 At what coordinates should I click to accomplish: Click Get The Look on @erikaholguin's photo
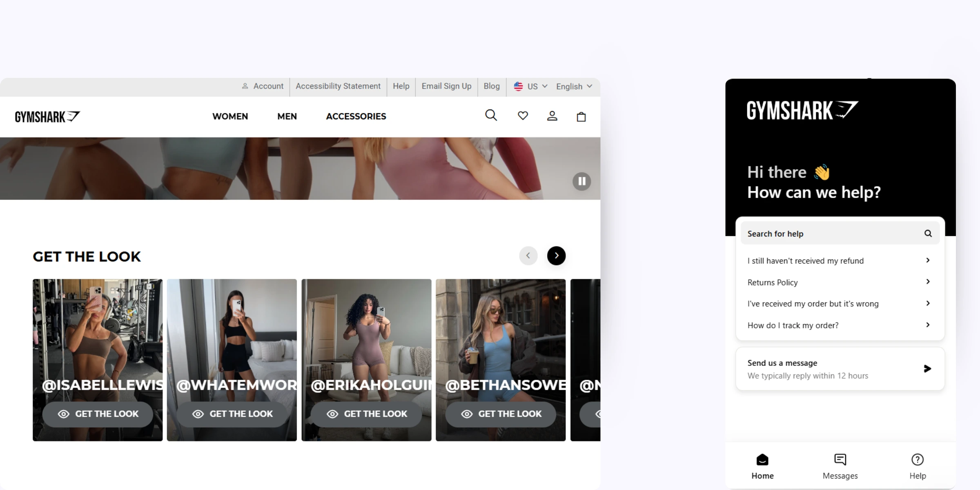pos(366,414)
